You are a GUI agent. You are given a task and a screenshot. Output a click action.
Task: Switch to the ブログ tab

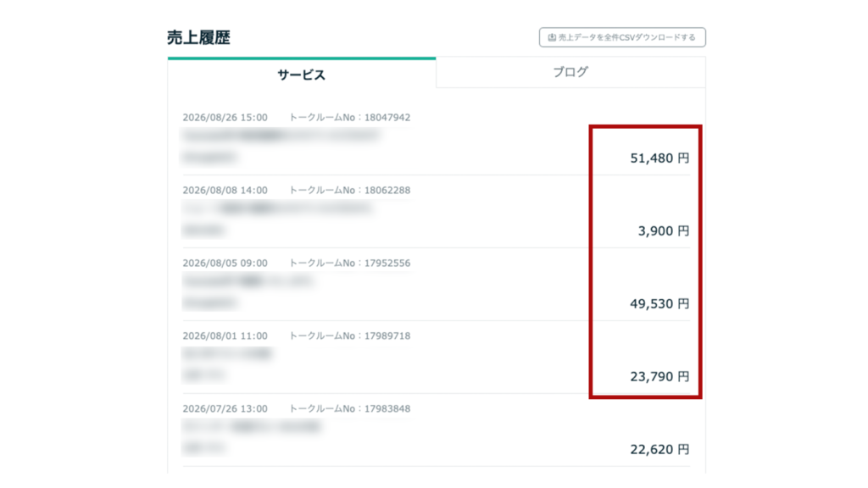point(570,73)
